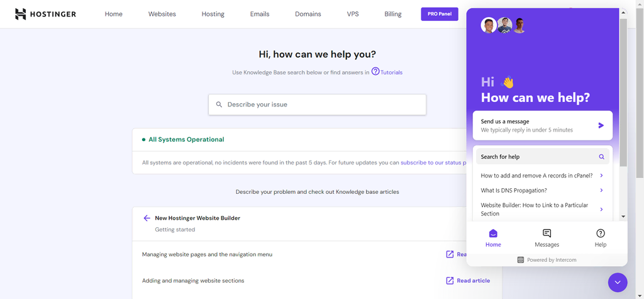Collapse the Intercom chat widget
Screen dimensions: 644x299
tap(618, 282)
